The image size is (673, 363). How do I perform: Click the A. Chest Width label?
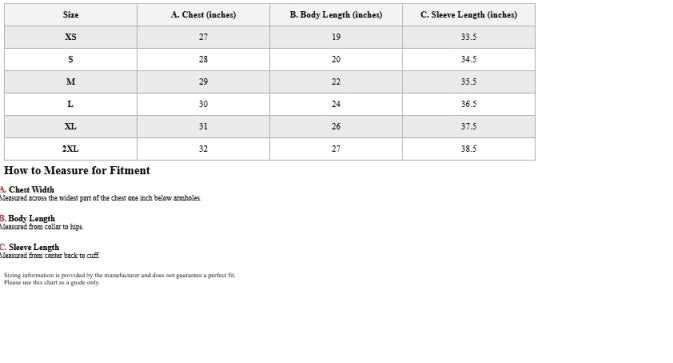coord(27,190)
